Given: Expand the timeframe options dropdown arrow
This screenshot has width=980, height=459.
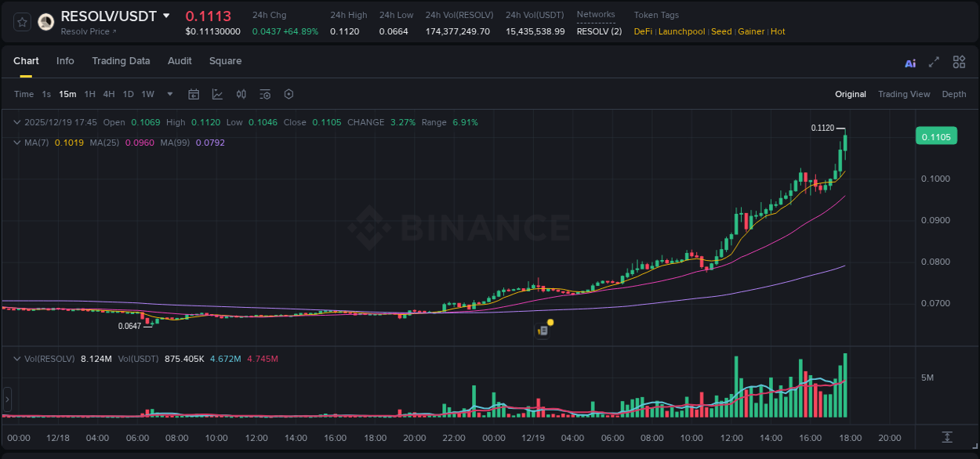Looking at the screenshot, I should [169, 94].
